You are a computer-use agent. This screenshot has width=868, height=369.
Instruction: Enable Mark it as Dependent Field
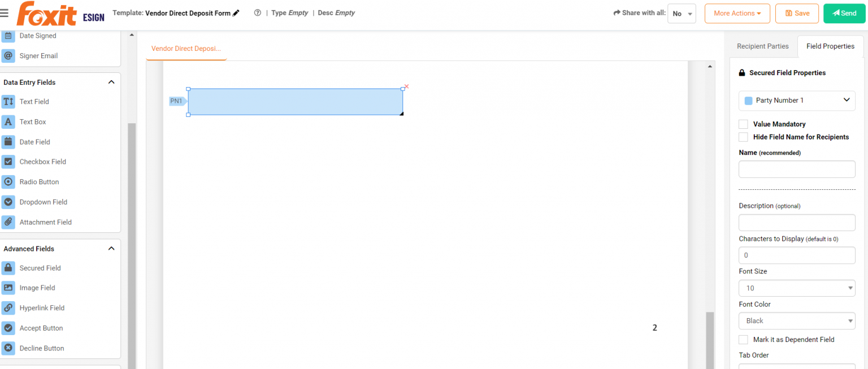click(743, 339)
